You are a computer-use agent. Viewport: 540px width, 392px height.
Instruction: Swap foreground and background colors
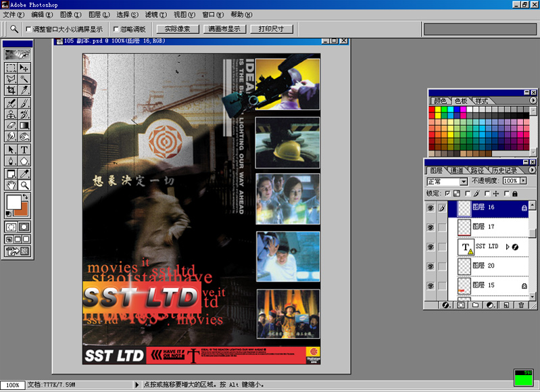(26, 197)
